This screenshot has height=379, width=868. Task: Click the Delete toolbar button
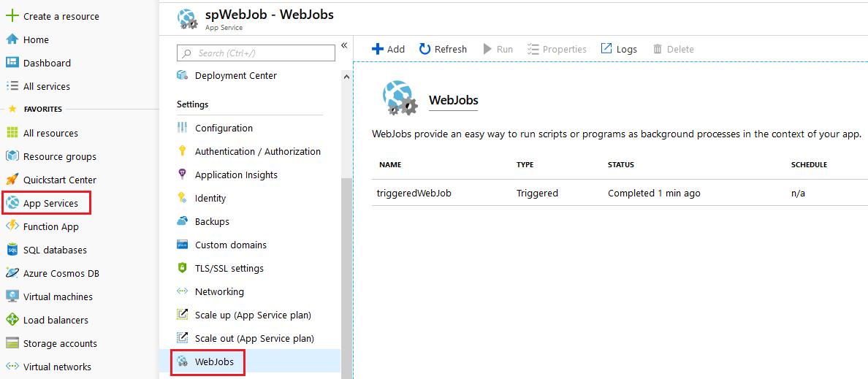coord(673,49)
